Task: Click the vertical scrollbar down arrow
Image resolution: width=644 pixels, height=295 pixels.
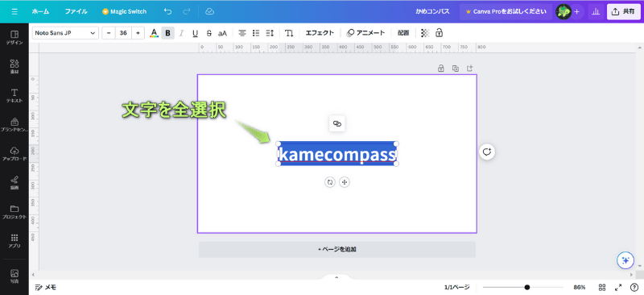Action: [639, 266]
